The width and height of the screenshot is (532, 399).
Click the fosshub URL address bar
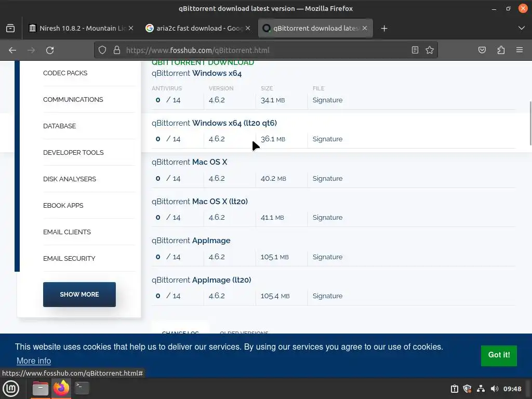pyautogui.click(x=265, y=50)
